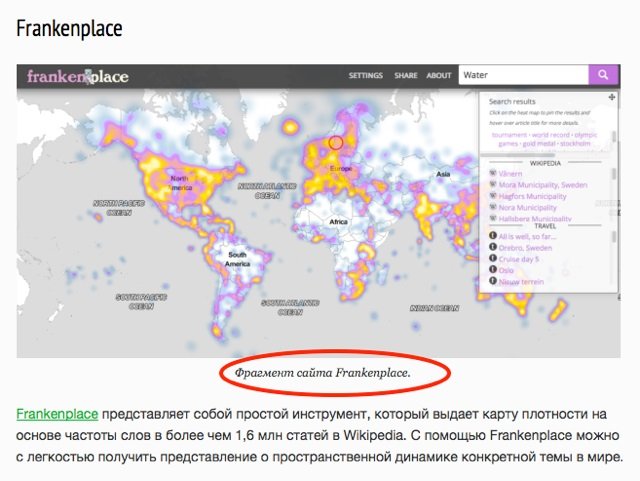
Task: Click the Wikipedia icon beside Nora Municipality
Action: (x=493, y=207)
